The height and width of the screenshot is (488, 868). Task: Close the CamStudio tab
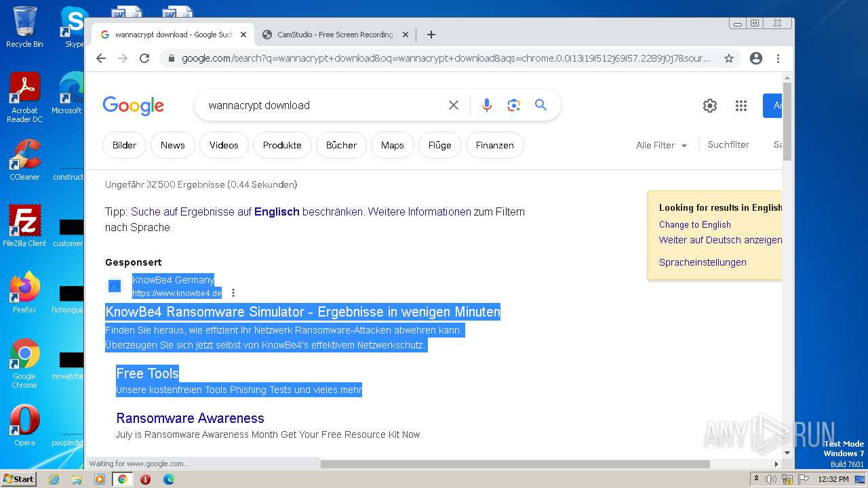(x=406, y=35)
